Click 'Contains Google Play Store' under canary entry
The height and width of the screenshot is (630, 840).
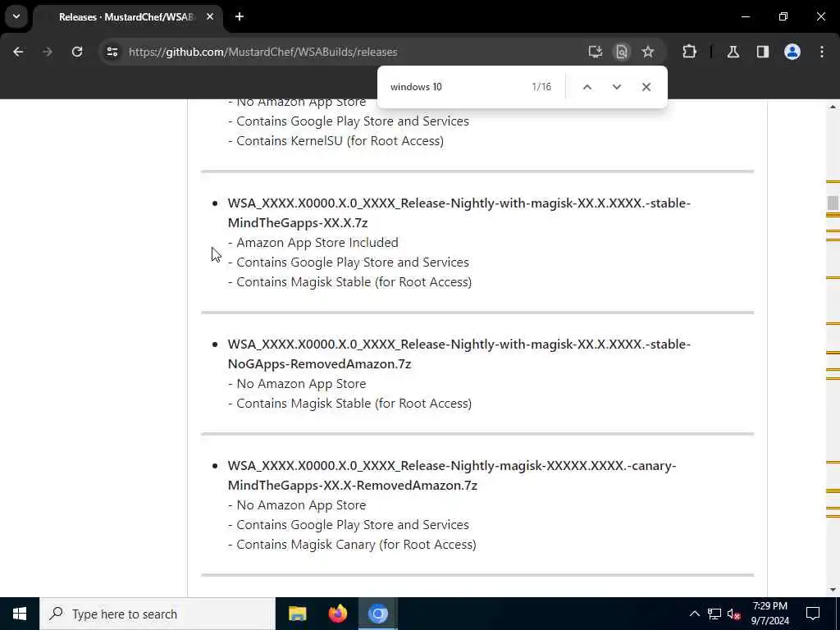pyautogui.click(x=349, y=525)
